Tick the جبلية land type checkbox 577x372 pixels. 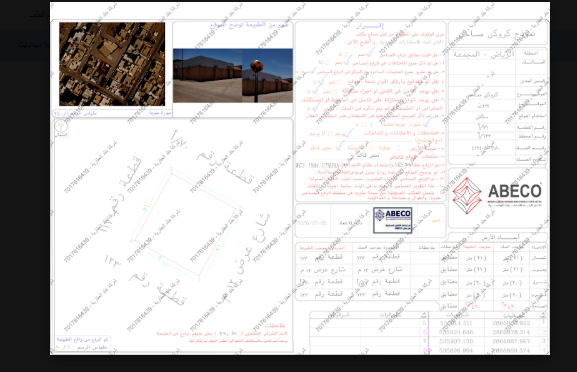(x=397, y=148)
